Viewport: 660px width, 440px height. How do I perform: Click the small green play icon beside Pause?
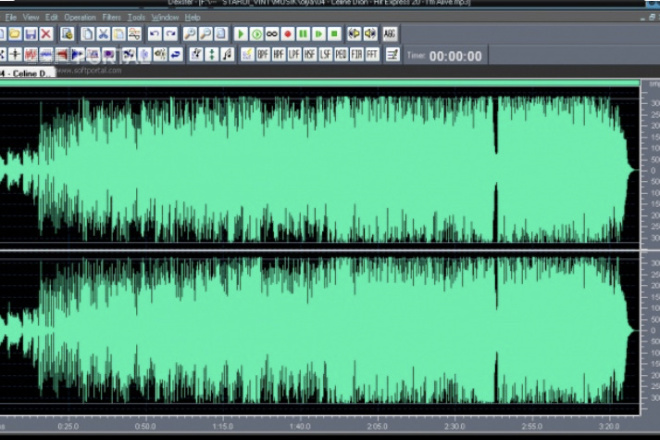pos(319,34)
